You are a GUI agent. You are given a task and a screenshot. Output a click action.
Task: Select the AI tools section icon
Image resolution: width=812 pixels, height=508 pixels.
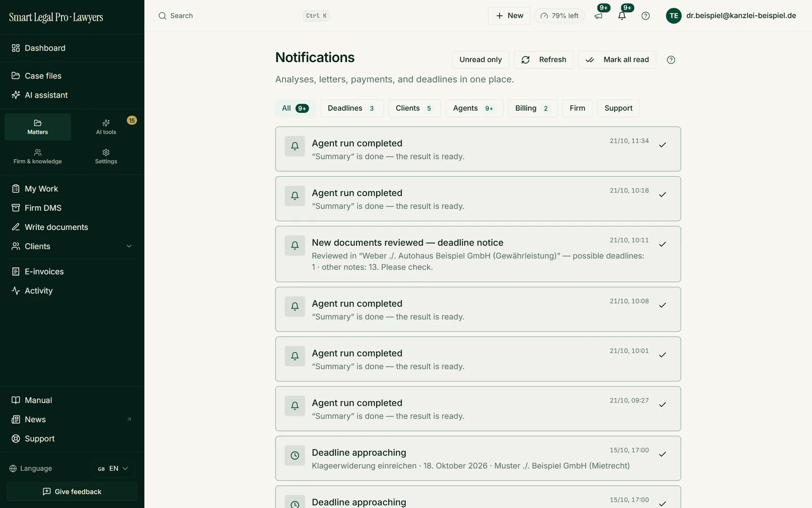point(106,127)
